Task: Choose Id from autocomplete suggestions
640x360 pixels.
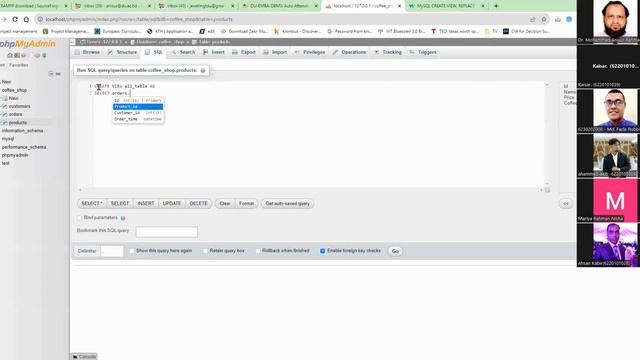Action: click(138, 100)
